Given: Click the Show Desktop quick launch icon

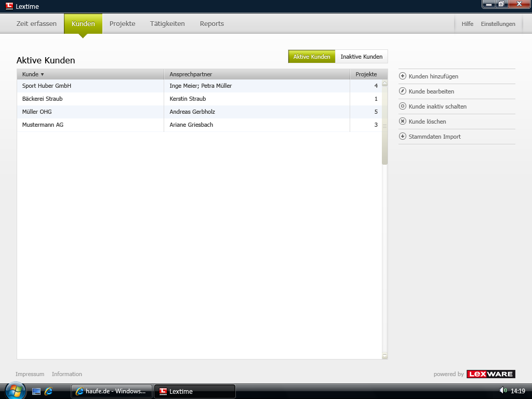Looking at the screenshot, I should click(x=36, y=391).
